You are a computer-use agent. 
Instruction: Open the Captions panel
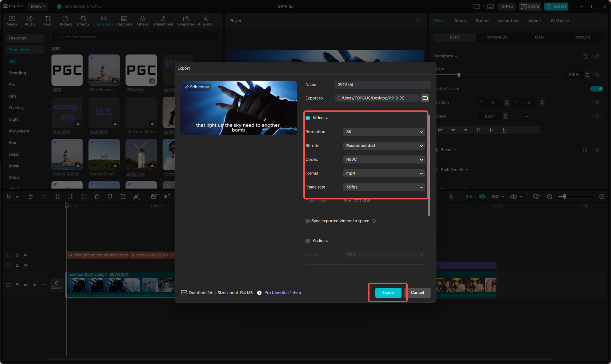(x=124, y=20)
